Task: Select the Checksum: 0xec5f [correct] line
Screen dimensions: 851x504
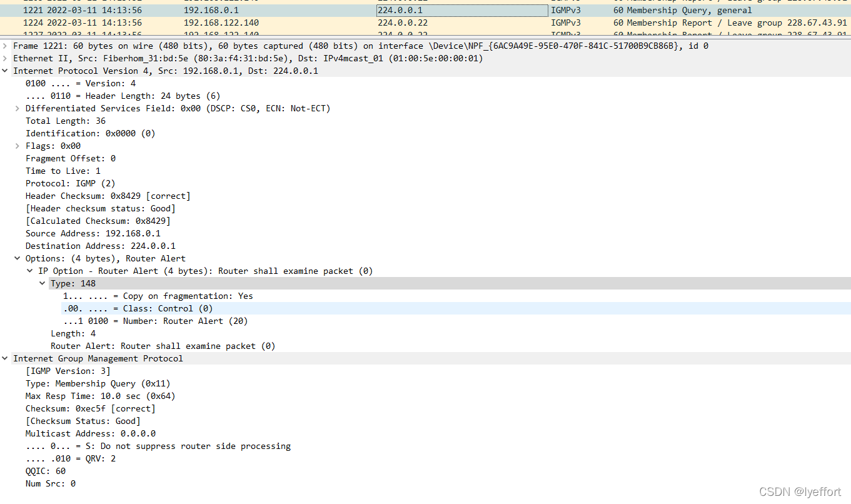Action: coord(91,408)
